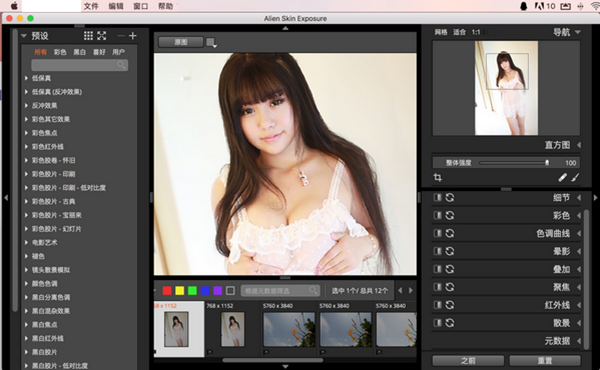Click the 整体强度 slider handle

(x=547, y=163)
